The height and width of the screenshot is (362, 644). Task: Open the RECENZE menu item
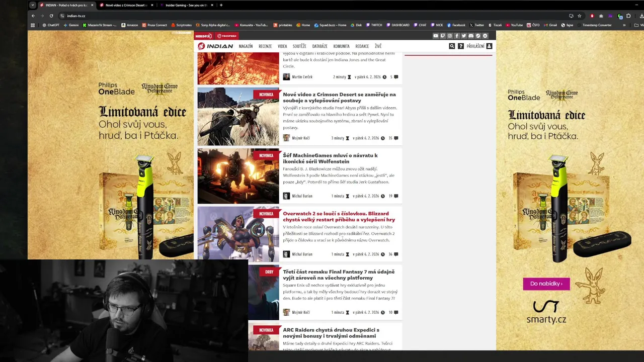(x=265, y=46)
